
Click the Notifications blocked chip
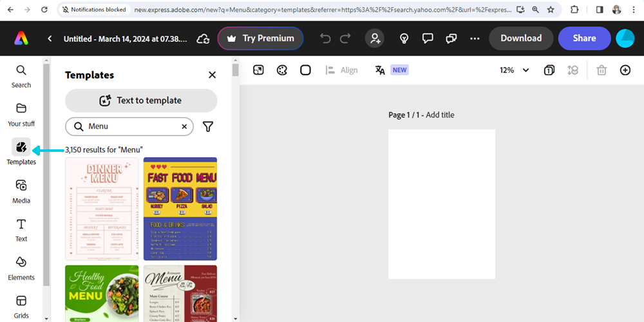(x=95, y=10)
